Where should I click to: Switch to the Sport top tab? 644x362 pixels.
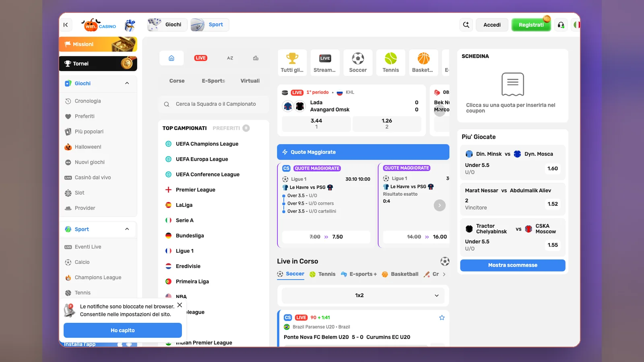coord(210,25)
